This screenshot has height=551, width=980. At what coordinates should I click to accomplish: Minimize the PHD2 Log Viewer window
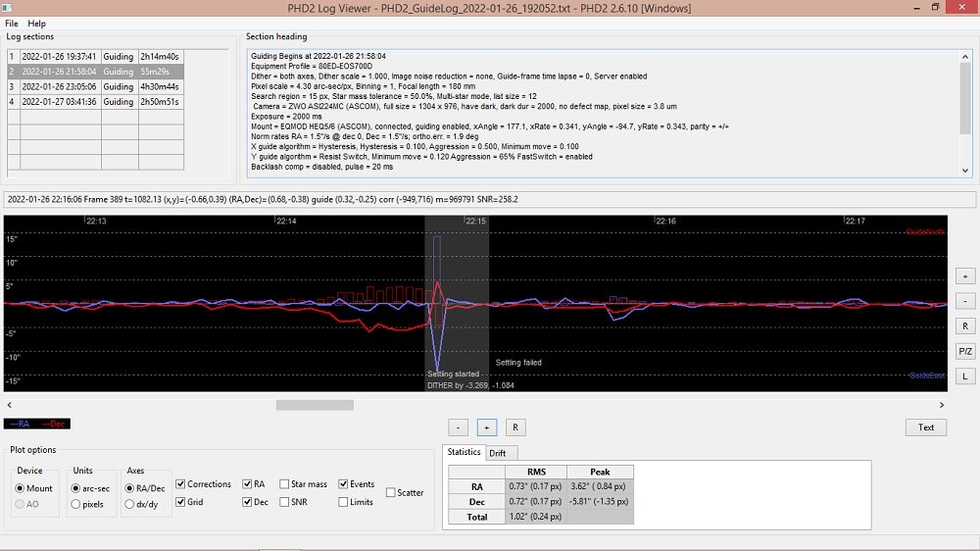[916, 8]
